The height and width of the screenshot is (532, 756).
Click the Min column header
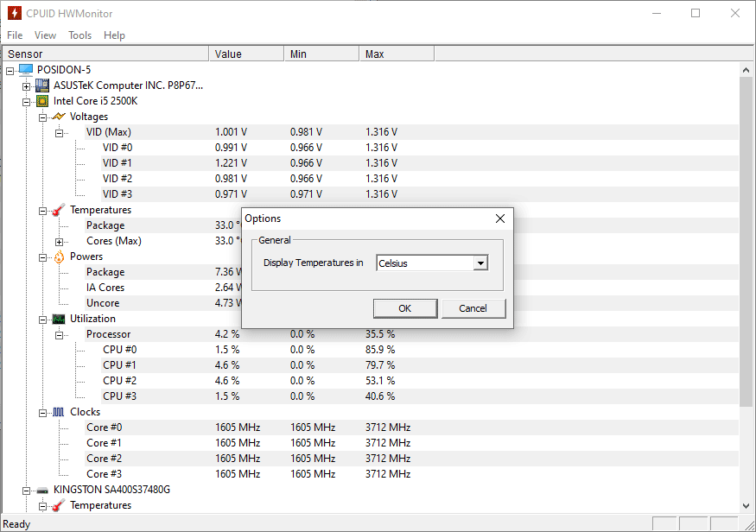point(322,54)
